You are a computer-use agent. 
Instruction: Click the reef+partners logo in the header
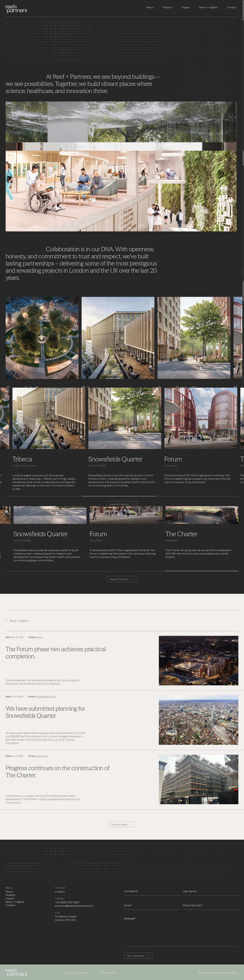(x=16, y=9)
